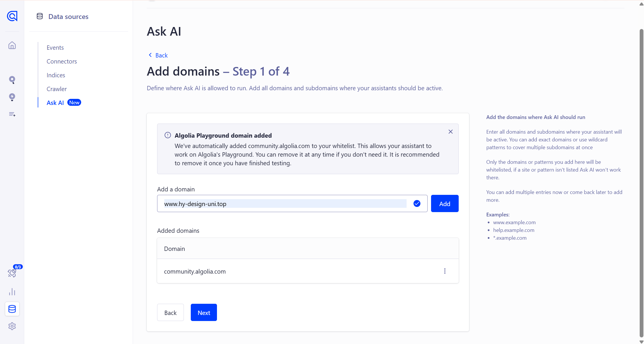Click the list sparkle Generative icon
The height and width of the screenshot is (344, 644).
(x=12, y=114)
